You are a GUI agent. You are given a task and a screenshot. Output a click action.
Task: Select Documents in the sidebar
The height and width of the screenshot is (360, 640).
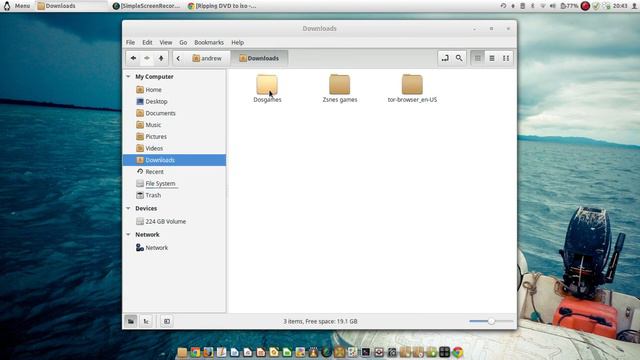pyautogui.click(x=174, y=113)
